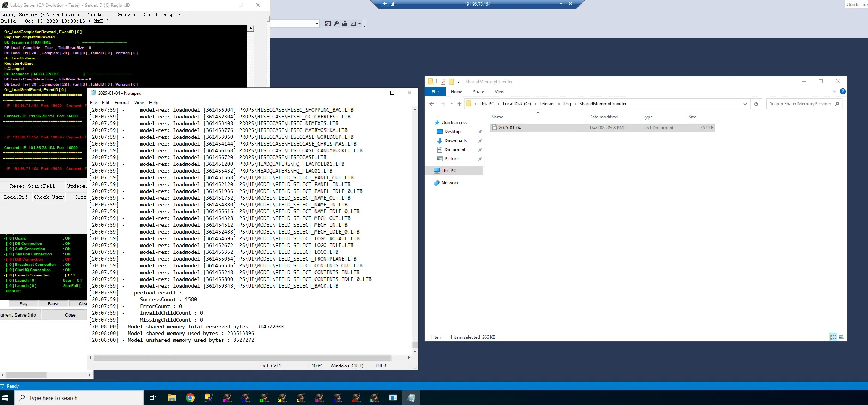Click the wrench icon in top toolbar
The height and width of the screenshot is (405, 868).
336,24
